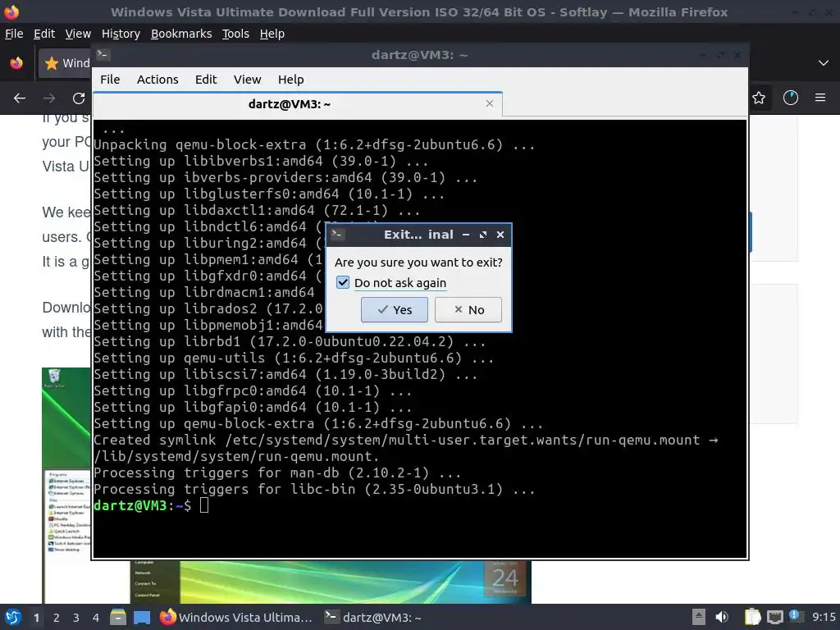The width and height of the screenshot is (840, 630).
Task: Reload the Firefox page
Action: click(x=79, y=98)
